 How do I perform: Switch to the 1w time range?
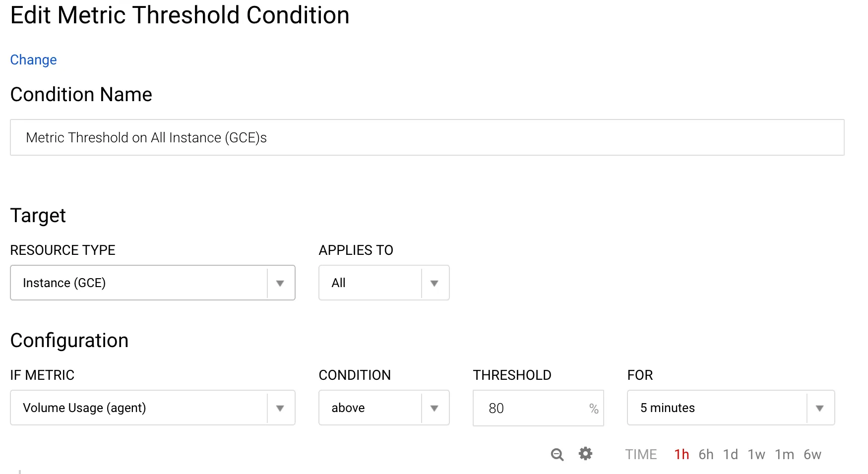(x=756, y=455)
